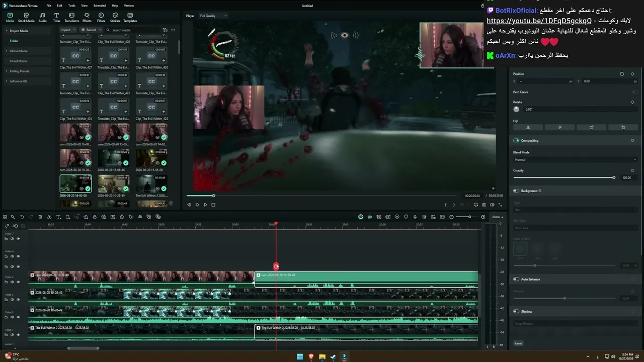Add Clip_The Evil Within_427 to timeline
The image size is (644, 362).
(x=88, y=60)
